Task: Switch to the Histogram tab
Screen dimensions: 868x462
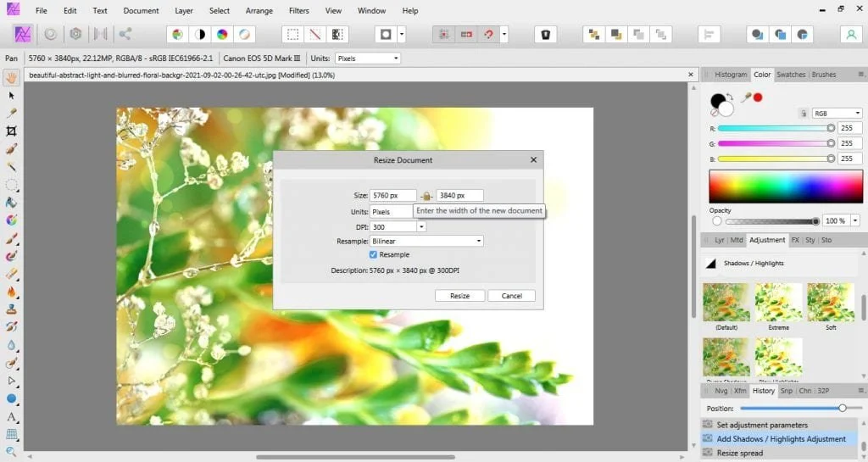Action: pyautogui.click(x=731, y=74)
